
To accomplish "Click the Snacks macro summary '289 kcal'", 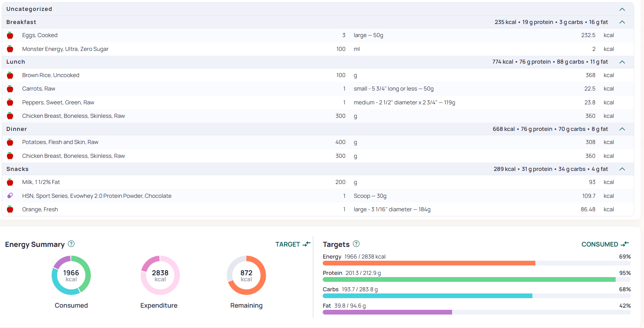I will (x=504, y=169).
